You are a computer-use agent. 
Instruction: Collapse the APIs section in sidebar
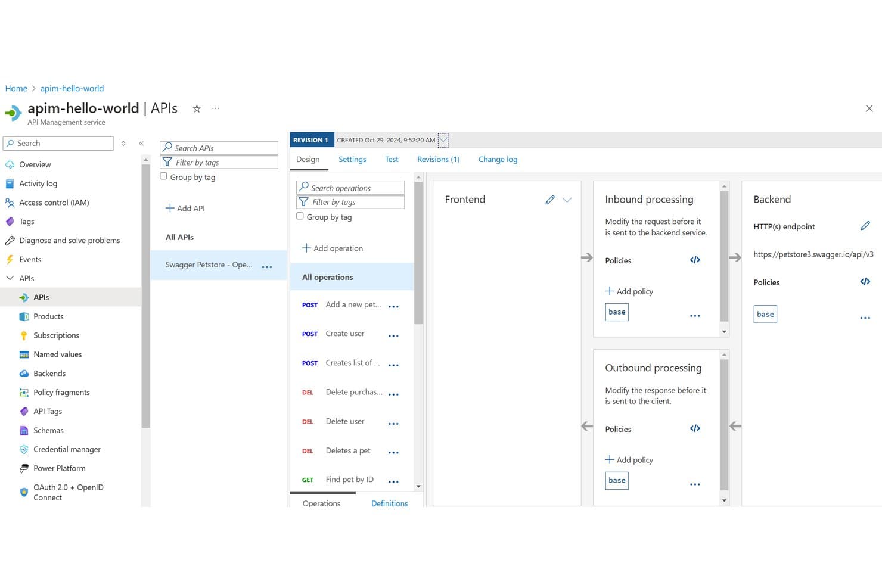click(10, 278)
